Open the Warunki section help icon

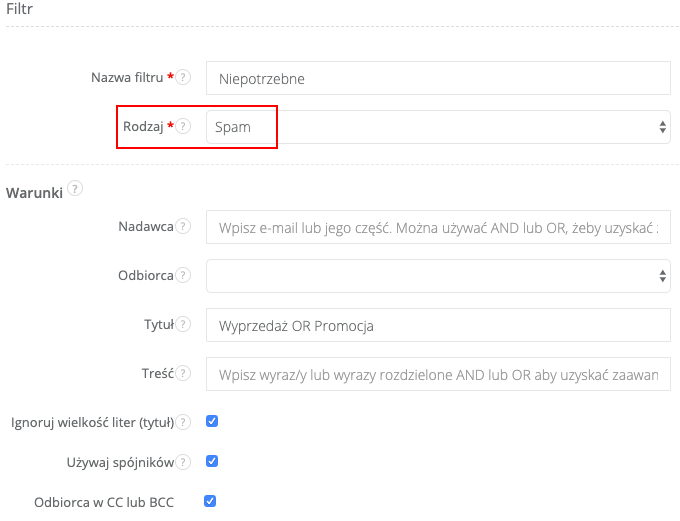[76, 188]
